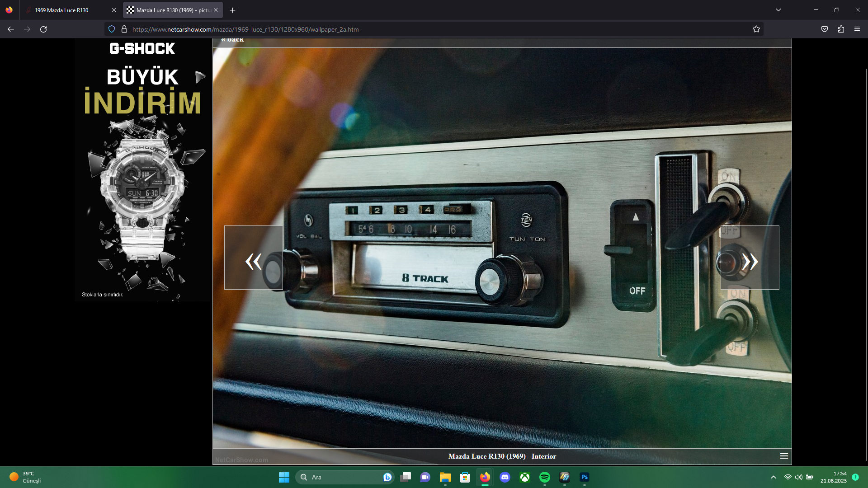This screenshot has height=488, width=868.
Task: Click the volume speaker tray icon
Action: tap(799, 477)
